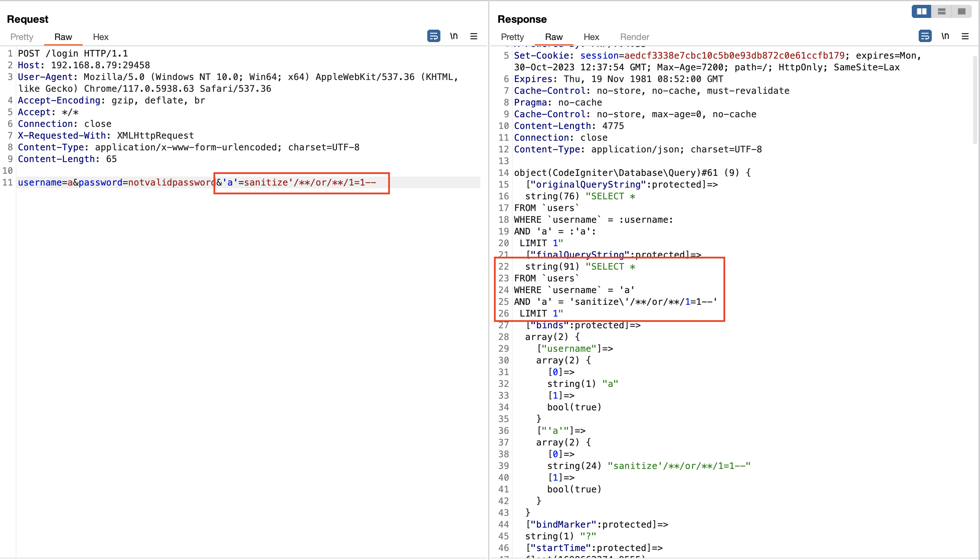Viewport: 980px width, 560px height.
Task: Switch Request view to Hex tab
Action: pyautogui.click(x=101, y=37)
